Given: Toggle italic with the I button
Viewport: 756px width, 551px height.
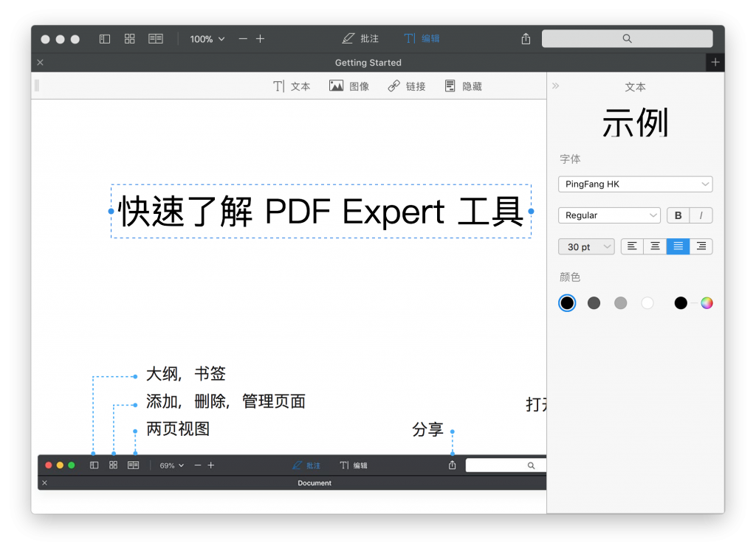Looking at the screenshot, I should pyautogui.click(x=701, y=215).
